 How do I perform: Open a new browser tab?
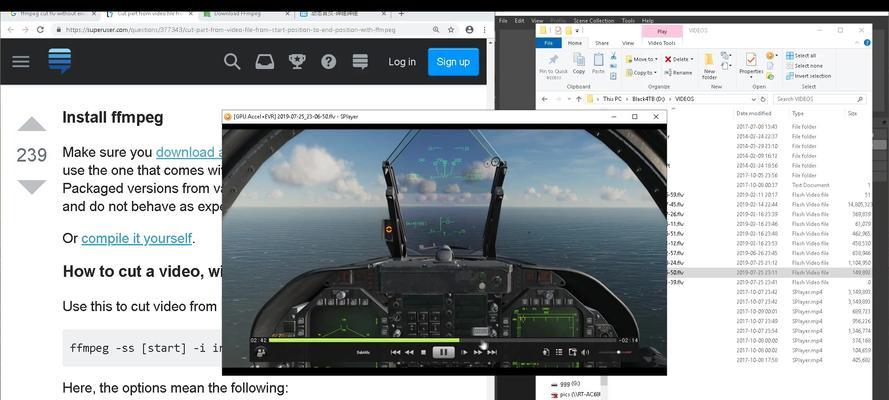point(401,14)
